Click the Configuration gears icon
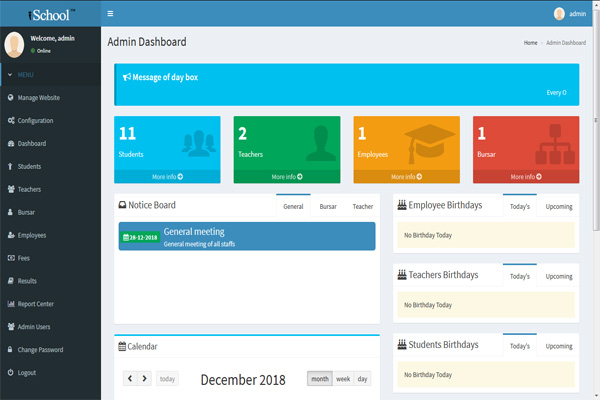Viewport: 600px width, 400px height. (10, 121)
